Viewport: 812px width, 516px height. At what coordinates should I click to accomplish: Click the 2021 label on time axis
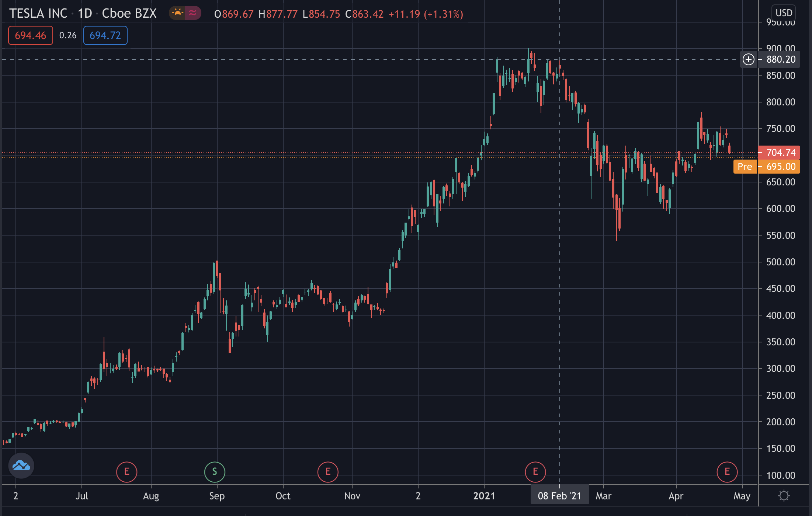pyautogui.click(x=484, y=496)
